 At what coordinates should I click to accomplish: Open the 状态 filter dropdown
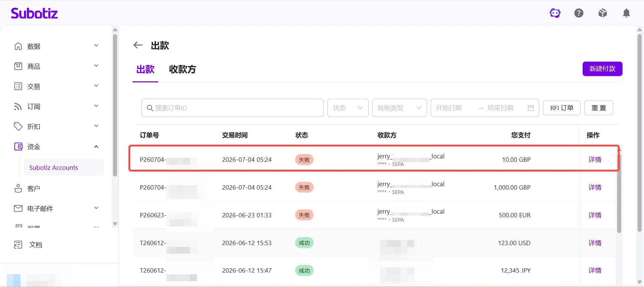point(348,108)
